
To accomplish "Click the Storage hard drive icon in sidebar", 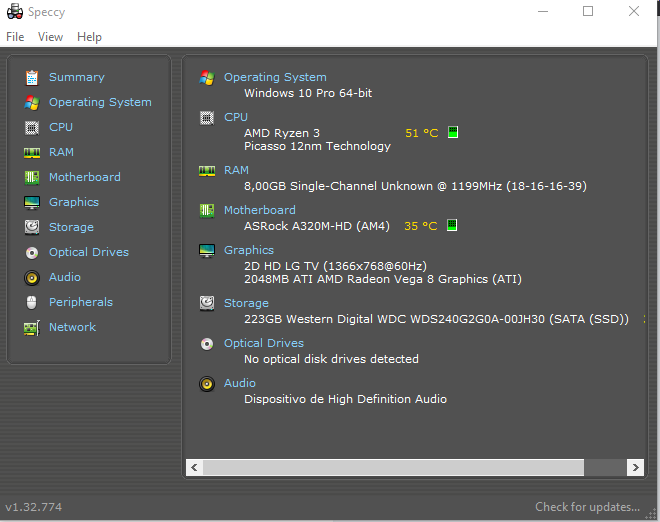I will click(32, 227).
